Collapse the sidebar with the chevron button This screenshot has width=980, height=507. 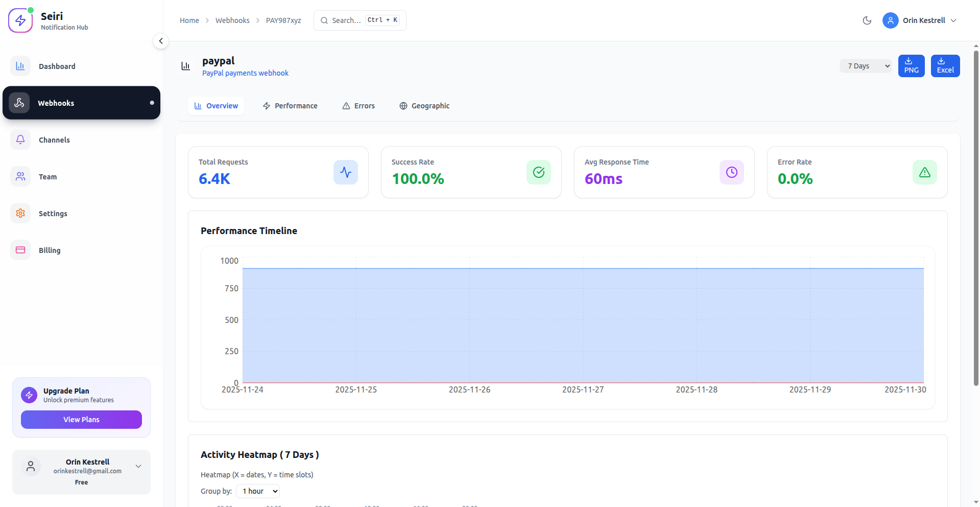[161, 41]
